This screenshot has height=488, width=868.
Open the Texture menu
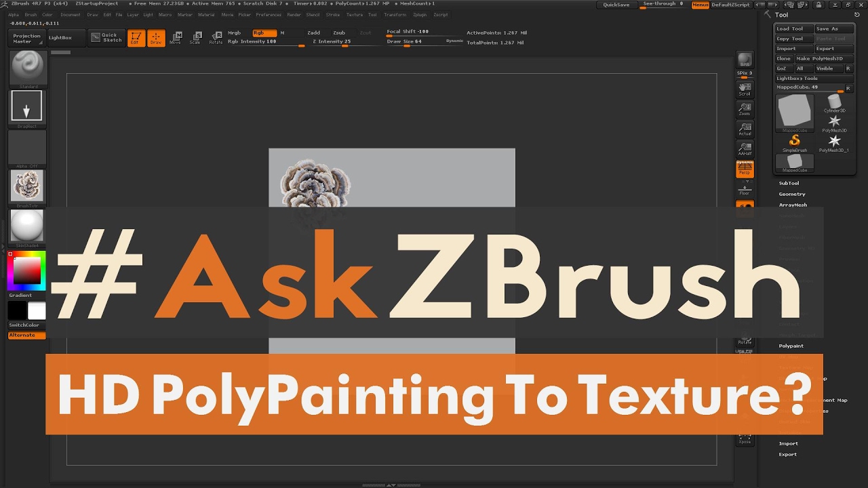click(x=354, y=14)
